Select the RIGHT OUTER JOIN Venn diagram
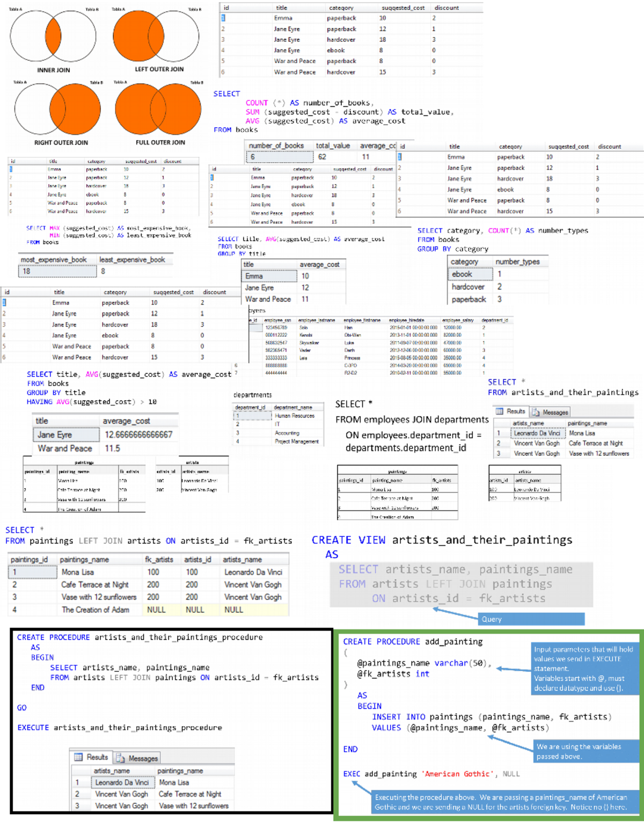644x834 pixels. coord(56,108)
